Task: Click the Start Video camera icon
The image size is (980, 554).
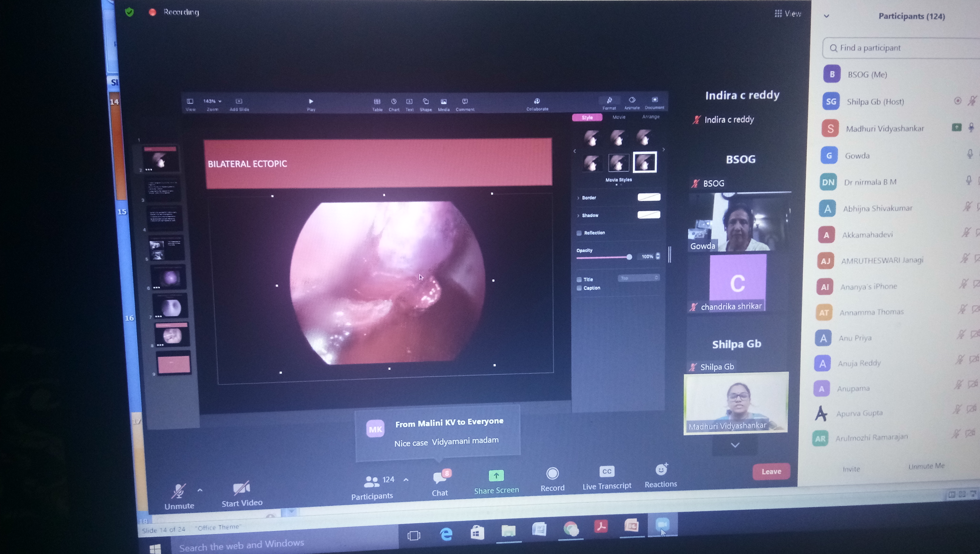Action: pos(241,489)
